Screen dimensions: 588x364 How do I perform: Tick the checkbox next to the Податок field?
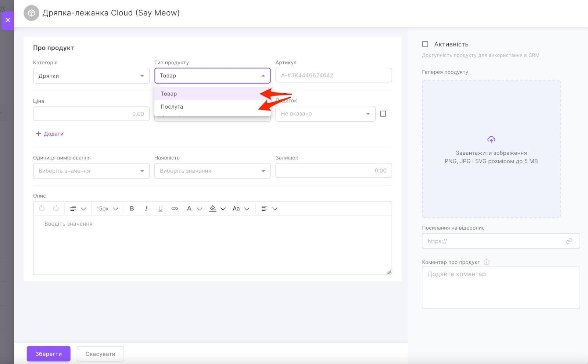coord(383,114)
